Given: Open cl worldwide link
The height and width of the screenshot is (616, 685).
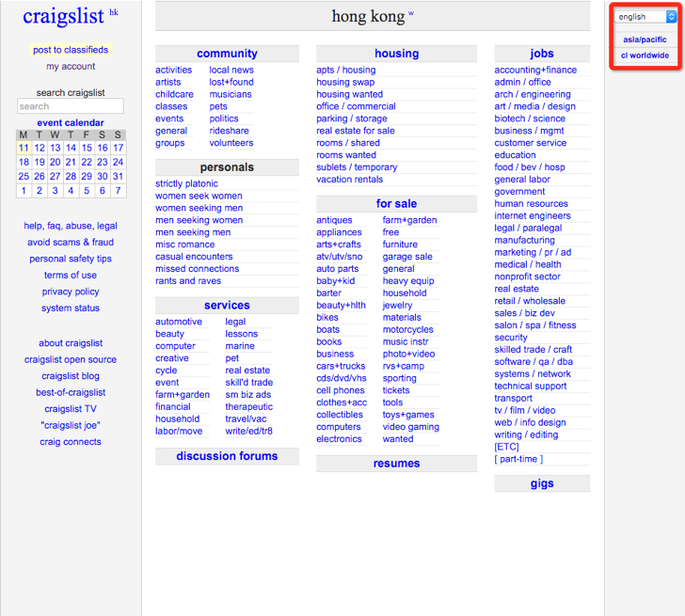Looking at the screenshot, I should pyautogui.click(x=645, y=55).
